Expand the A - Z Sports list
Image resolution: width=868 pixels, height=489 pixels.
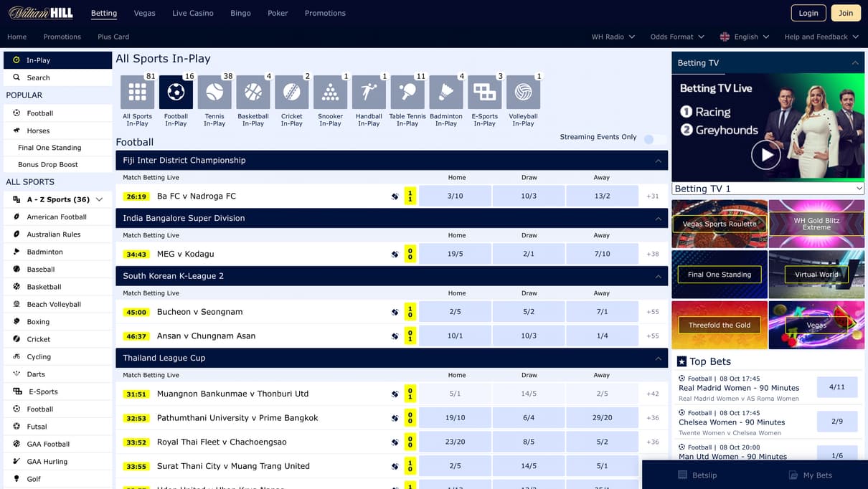[x=99, y=199]
